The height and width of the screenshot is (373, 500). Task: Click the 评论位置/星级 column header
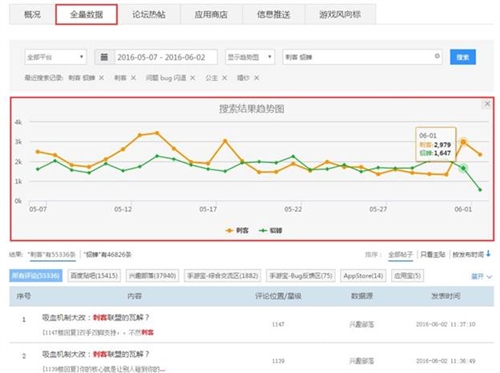[278, 296]
